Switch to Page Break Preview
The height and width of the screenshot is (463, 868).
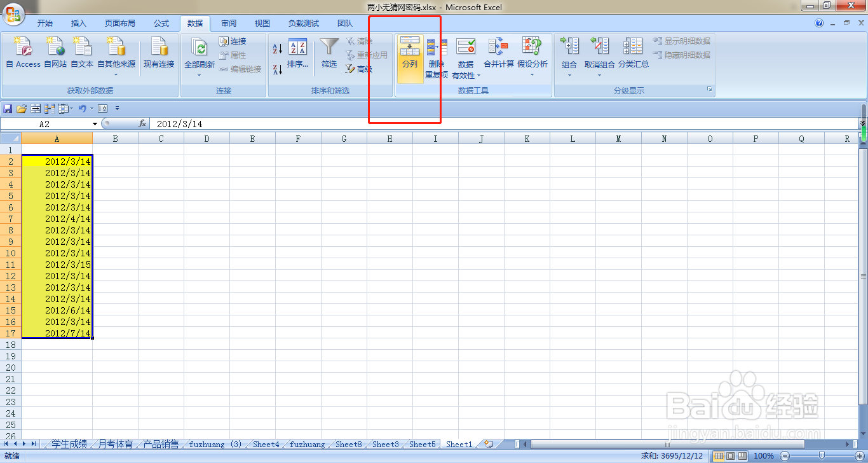(x=742, y=455)
